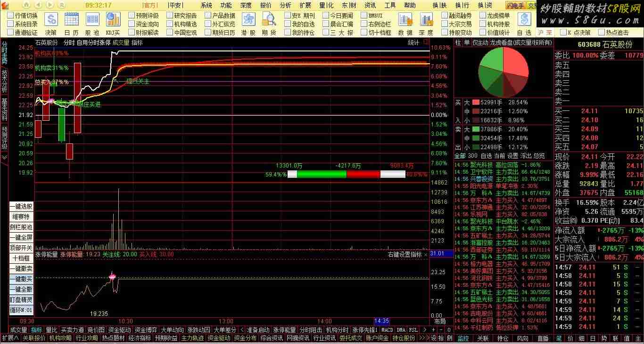Click green segment of money flow bar
Screen dimensions: 644x344
tap(322, 174)
